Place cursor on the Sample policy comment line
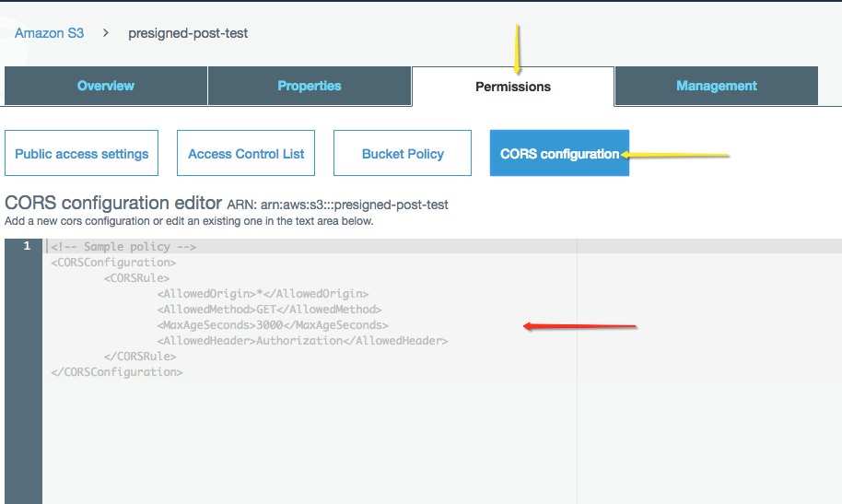The height and width of the screenshot is (504, 842). click(x=123, y=247)
